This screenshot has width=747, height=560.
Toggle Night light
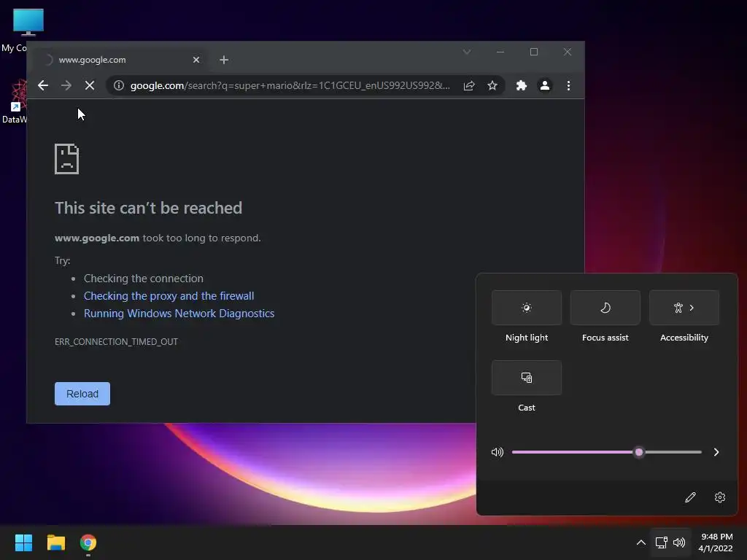pyautogui.click(x=527, y=308)
